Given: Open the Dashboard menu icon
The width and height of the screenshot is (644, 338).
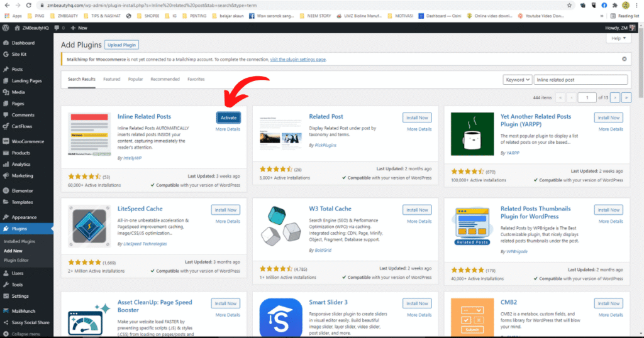Looking at the screenshot, I should [6, 43].
